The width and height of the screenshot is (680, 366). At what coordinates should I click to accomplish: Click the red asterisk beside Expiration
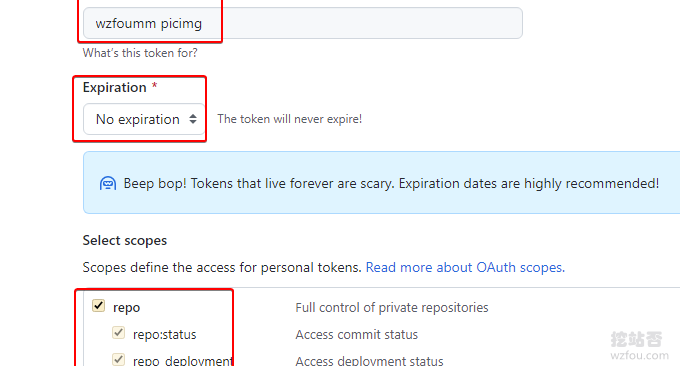(154, 85)
